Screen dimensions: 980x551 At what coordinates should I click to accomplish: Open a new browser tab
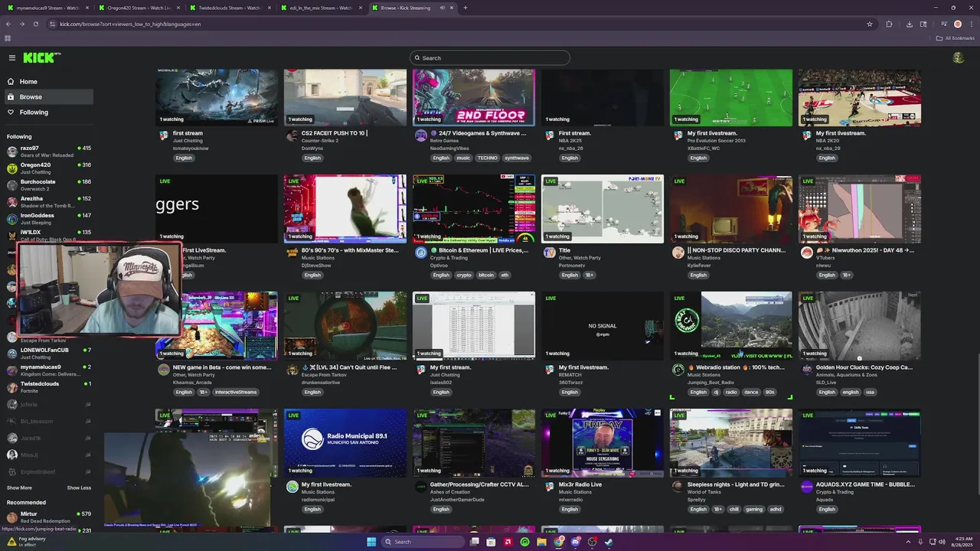tap(465, 8)
